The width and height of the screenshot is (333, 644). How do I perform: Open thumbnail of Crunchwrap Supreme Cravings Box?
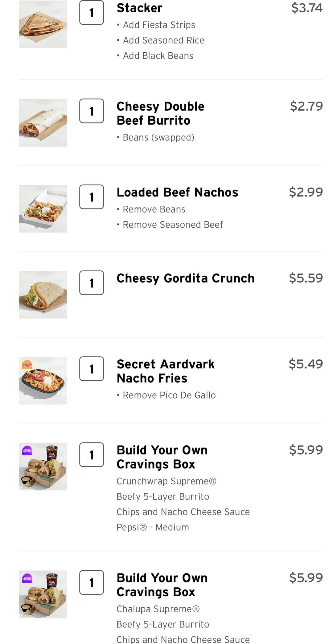click(43, 466)
